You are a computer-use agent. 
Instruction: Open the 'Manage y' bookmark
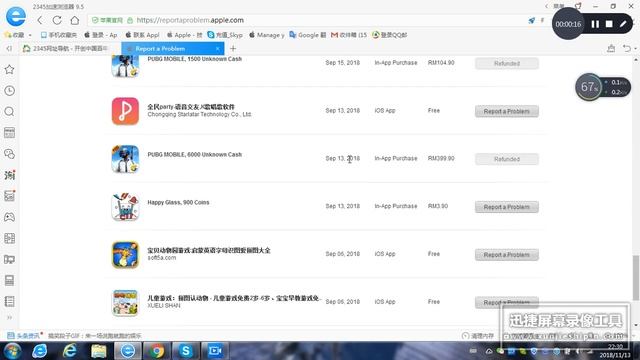point(267,35)
